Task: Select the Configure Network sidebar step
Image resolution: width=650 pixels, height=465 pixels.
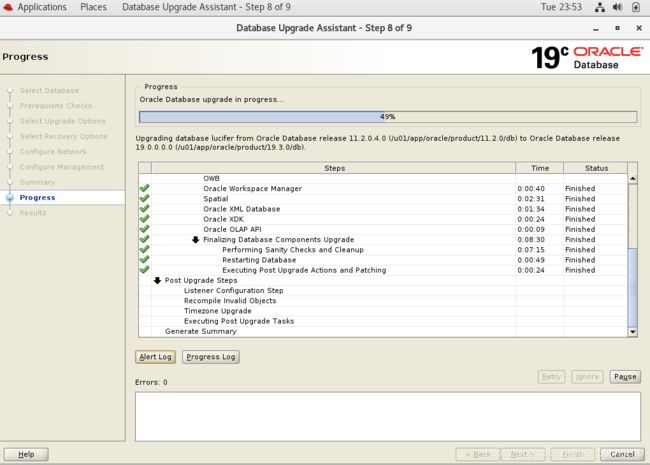Action: (x=53, y=152)
